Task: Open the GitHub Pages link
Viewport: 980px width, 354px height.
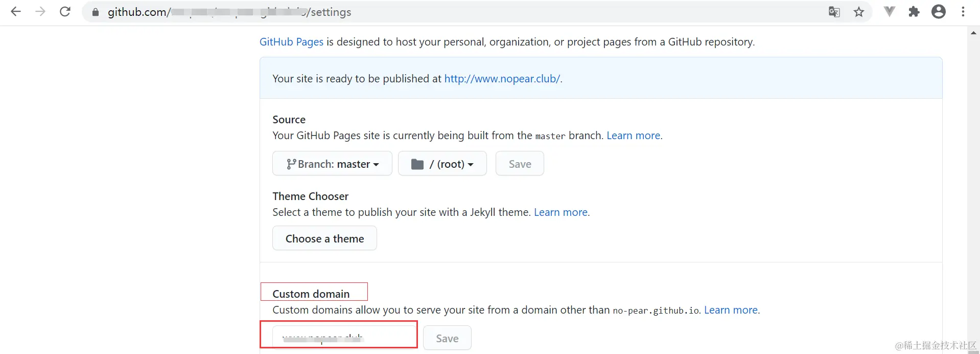Action: 291,42
